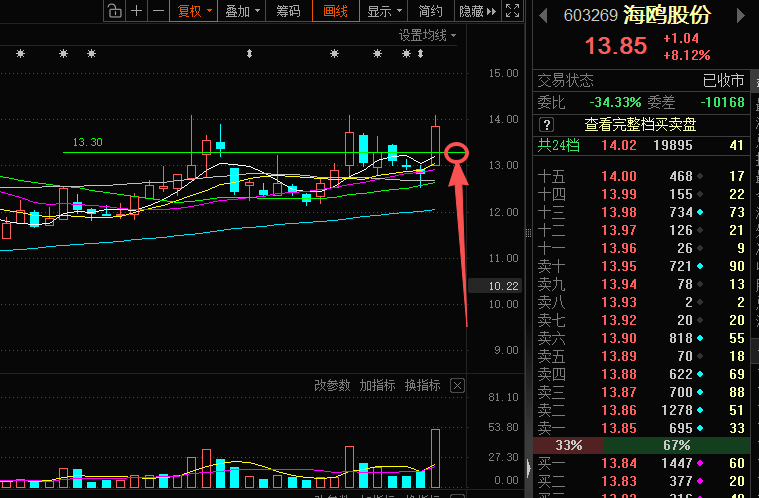Click the 卖十 price 13.95
Image resolution: width=759 pixels, height=498 pixels.
[x=619, y=266]
